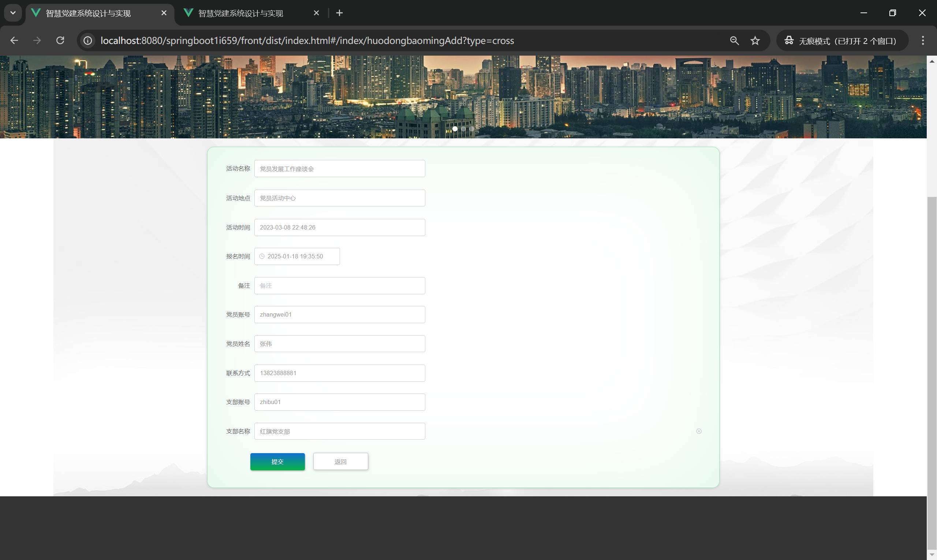Click the address bar URL
This screenshot has height=560, width=937.
307,40
